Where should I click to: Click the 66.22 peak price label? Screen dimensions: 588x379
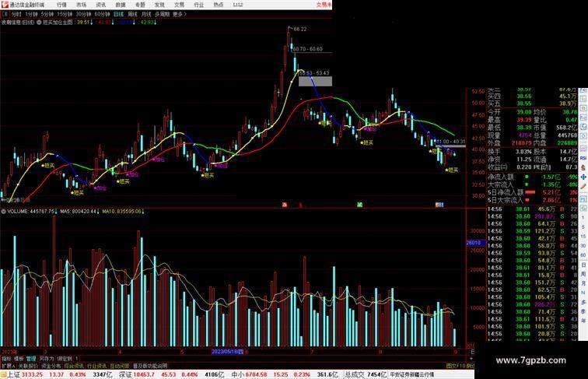click(300, 29)
